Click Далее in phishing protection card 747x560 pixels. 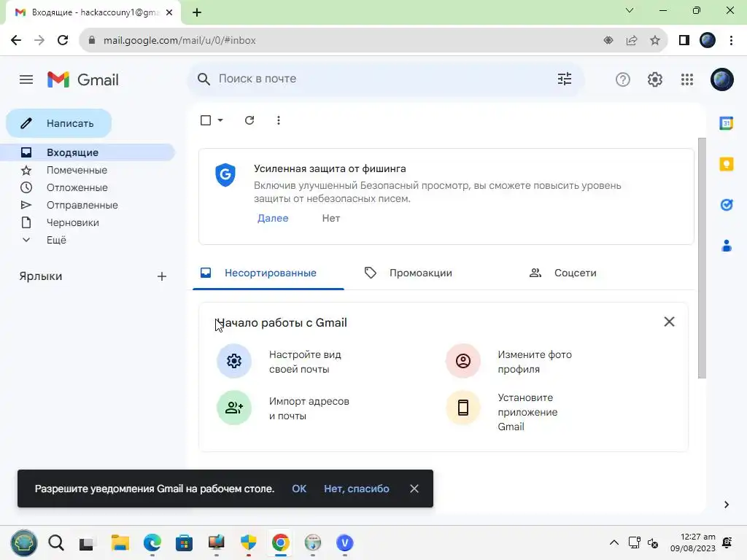pos(273,218)
